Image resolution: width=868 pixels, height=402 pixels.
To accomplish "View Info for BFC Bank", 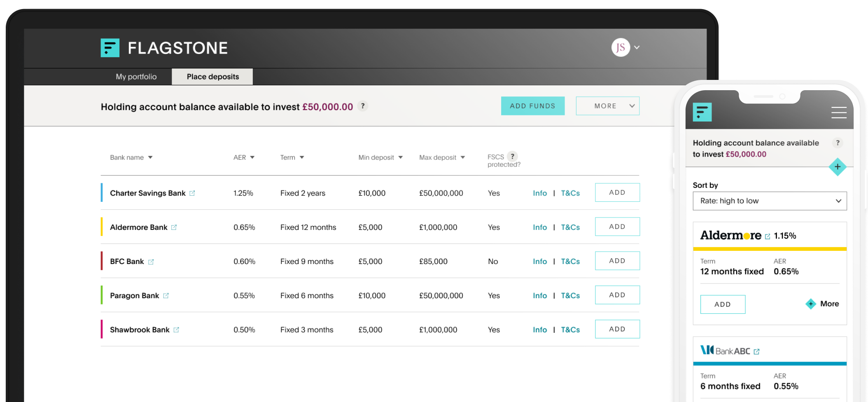I will point(540,262).
